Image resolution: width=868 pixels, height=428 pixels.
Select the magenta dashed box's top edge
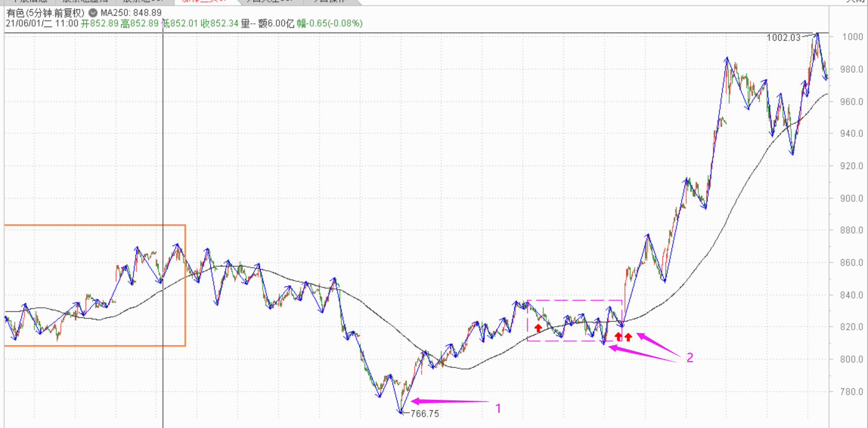point(575,301)
